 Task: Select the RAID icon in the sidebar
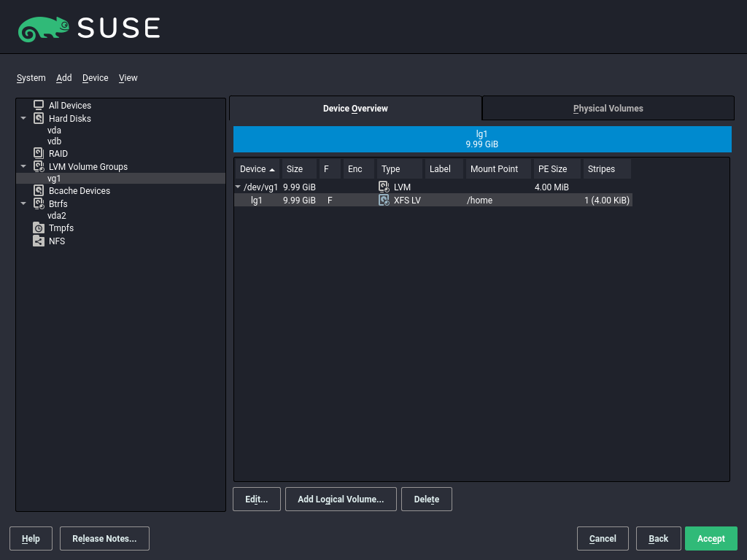click(x=37, y=153)
